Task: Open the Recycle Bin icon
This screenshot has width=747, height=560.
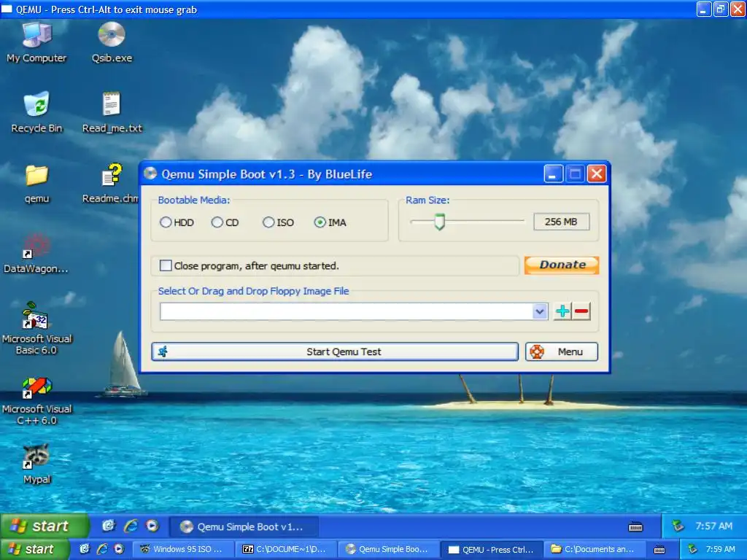Action: [x=36, y=112]
